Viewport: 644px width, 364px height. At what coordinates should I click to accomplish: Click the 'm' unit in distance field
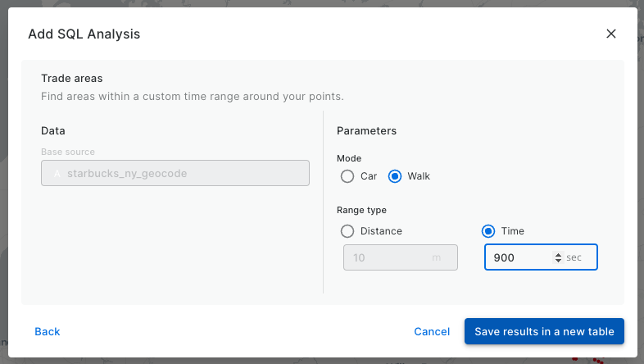coord(436,257)
